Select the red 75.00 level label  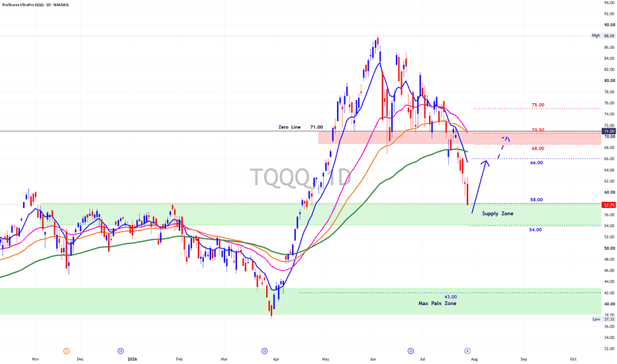click(x=538, y=105)
